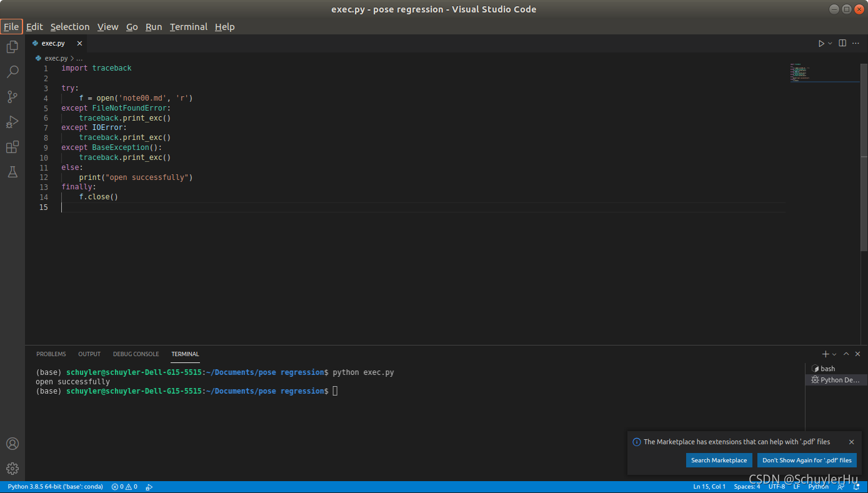Change the Spaces: 4 indentation setting
Screen dimensions: 868x493
tap(747, 487)
